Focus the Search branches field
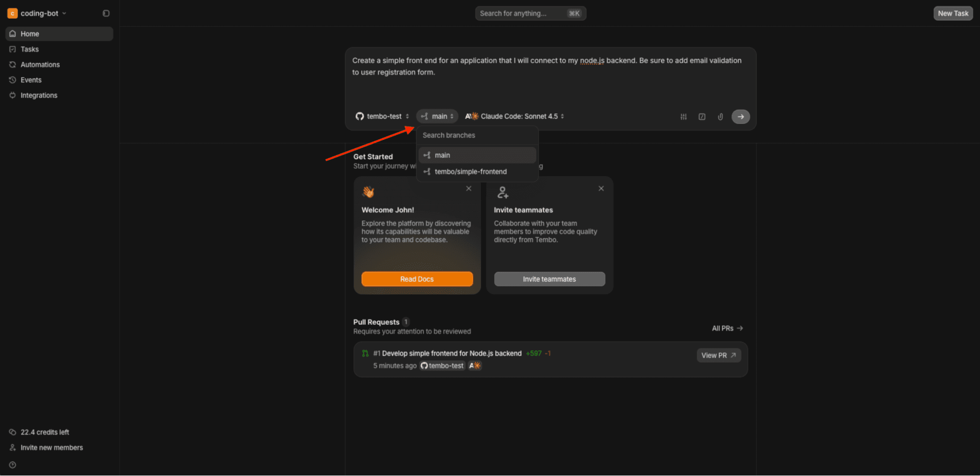Image resolution: width=980 pixels, height=476 pixels. click(x=477, y=135)
